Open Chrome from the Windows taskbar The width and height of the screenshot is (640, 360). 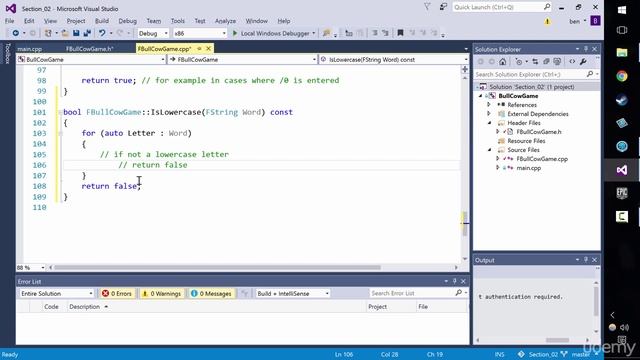(x=622, y=76)
